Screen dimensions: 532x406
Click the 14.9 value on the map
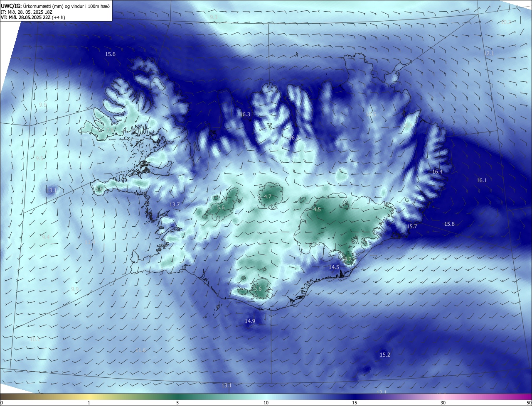click(250, 321)
